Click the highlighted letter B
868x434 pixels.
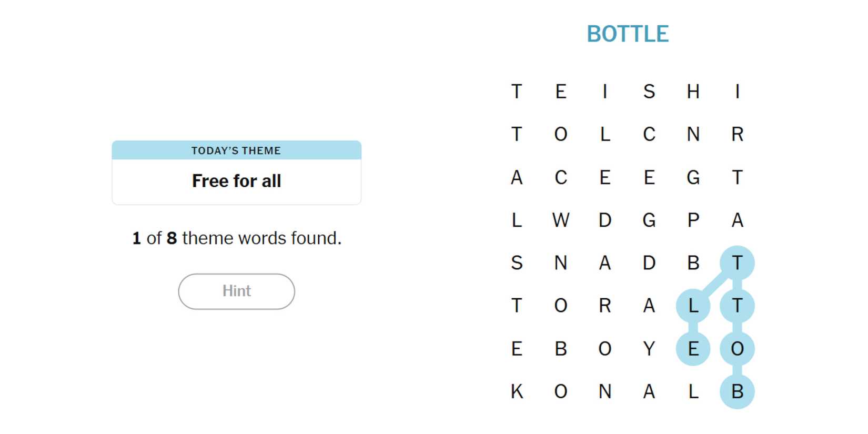(x=737, y=391)
